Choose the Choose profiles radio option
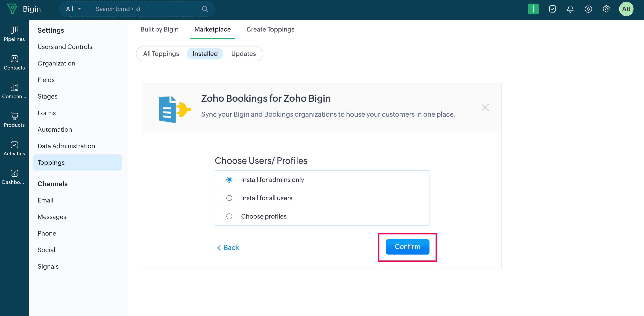 [x=229, y=216]
